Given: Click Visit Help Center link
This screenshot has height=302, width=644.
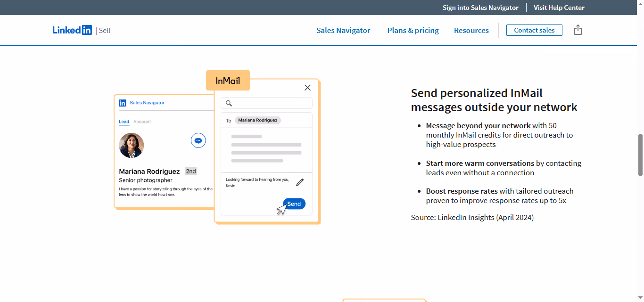Looking at the screenshot, I should [x=559, y=8].
